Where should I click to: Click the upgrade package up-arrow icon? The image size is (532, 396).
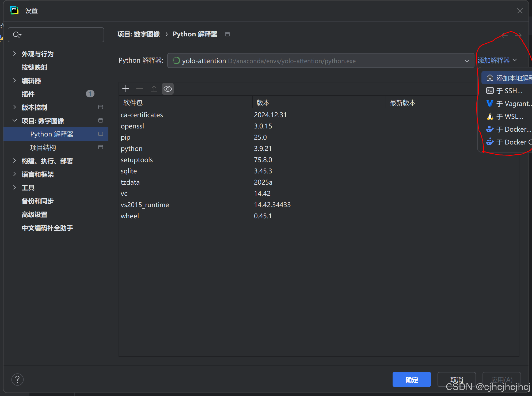(154, 89)
